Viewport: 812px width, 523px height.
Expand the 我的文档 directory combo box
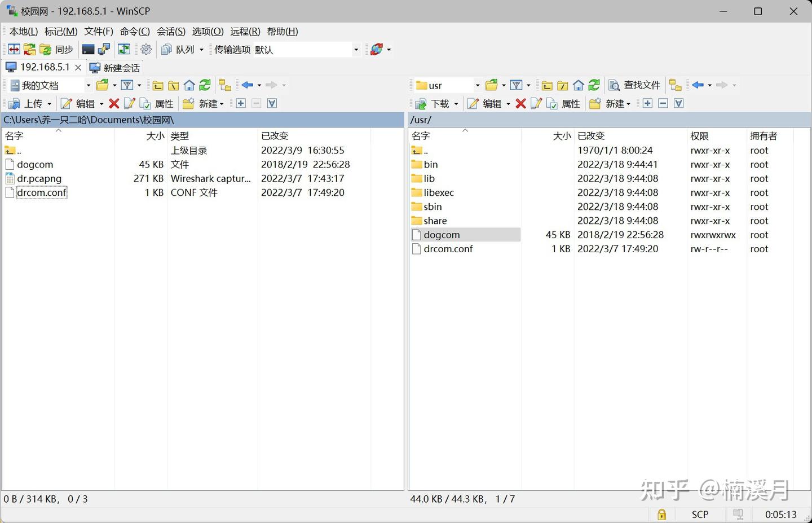point(89,85)
